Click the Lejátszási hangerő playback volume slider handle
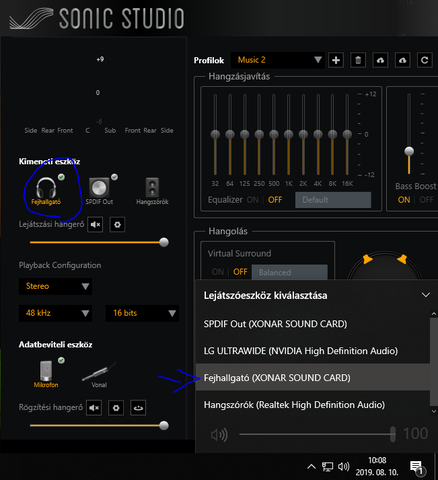This screenshot has height=480, width=438. point(164,242)
